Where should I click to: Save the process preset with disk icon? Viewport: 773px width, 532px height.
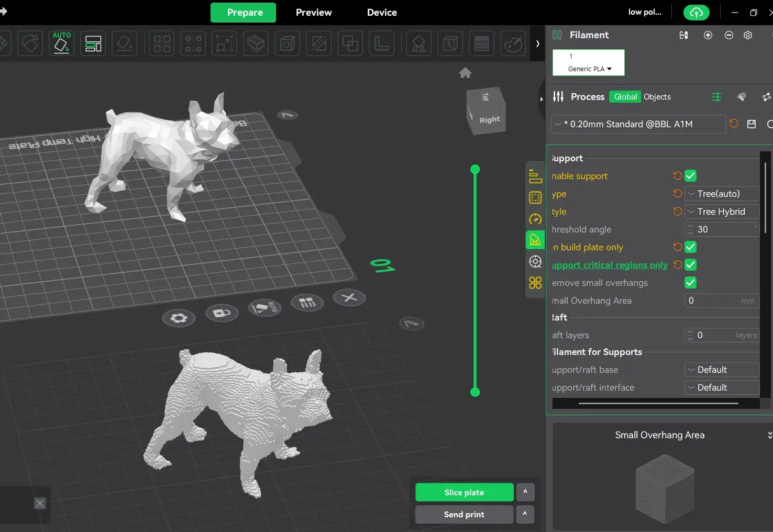[x=751, y=124]
